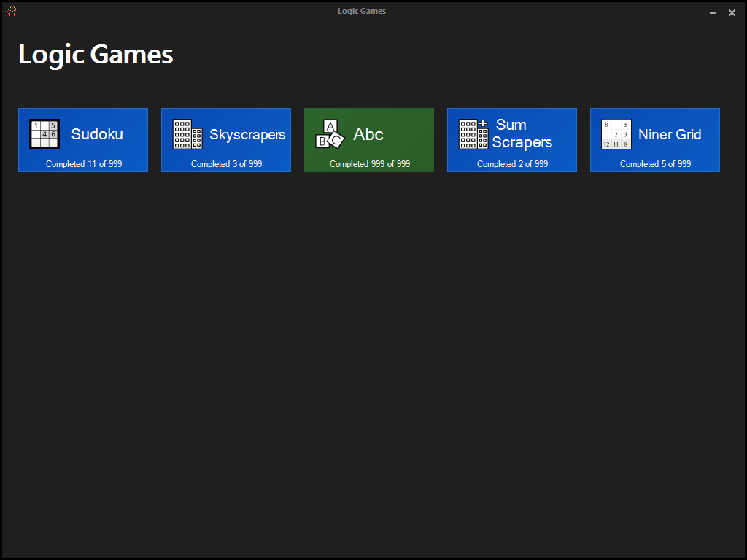
Task: Click the Niner Grid number icon
Action: (616, 134)
